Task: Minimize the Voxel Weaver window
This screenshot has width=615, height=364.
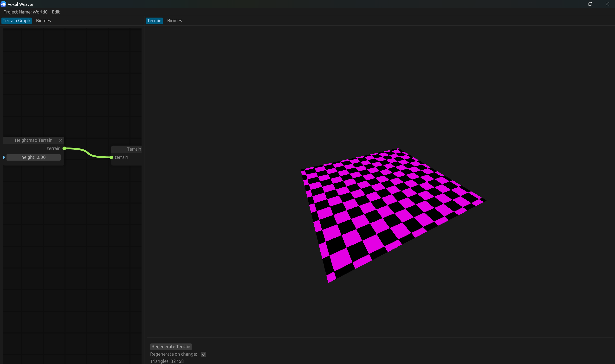Action: coord(574,4)
